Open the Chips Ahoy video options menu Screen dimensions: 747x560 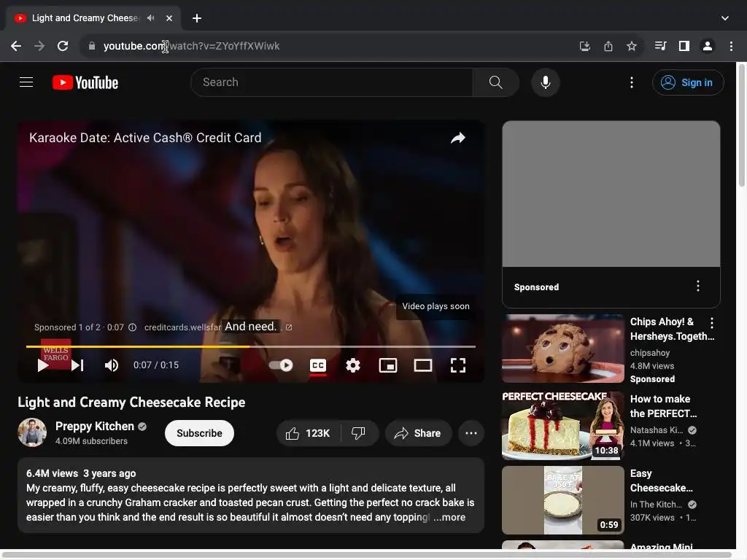click(712, 323)
